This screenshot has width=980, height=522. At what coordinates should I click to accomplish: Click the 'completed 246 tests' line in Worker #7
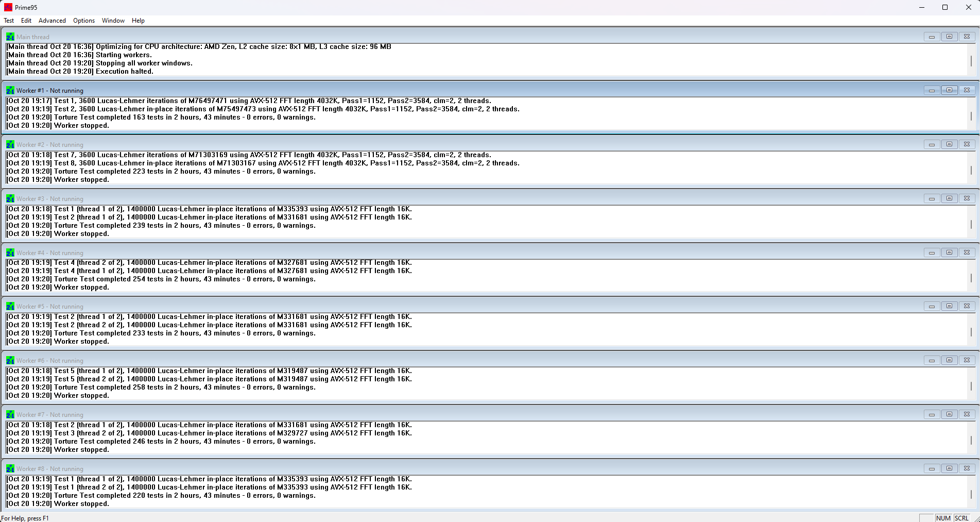coord(161,442)
